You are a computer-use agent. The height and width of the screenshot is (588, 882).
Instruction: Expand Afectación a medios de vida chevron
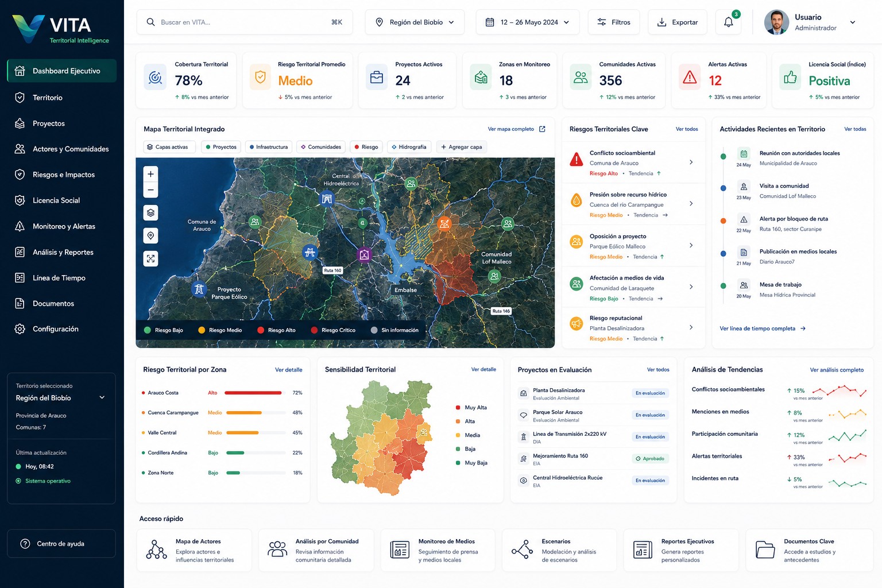[691, 287]
